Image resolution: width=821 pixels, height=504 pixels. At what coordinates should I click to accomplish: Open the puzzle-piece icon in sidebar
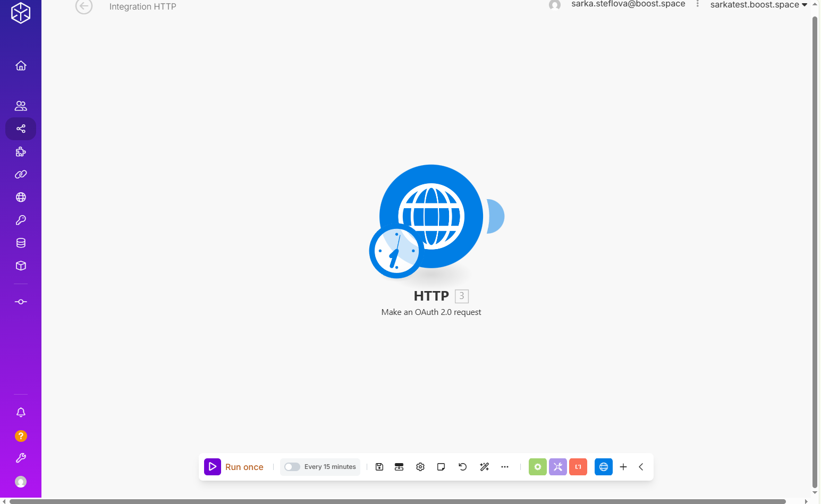tap(21, 152)
